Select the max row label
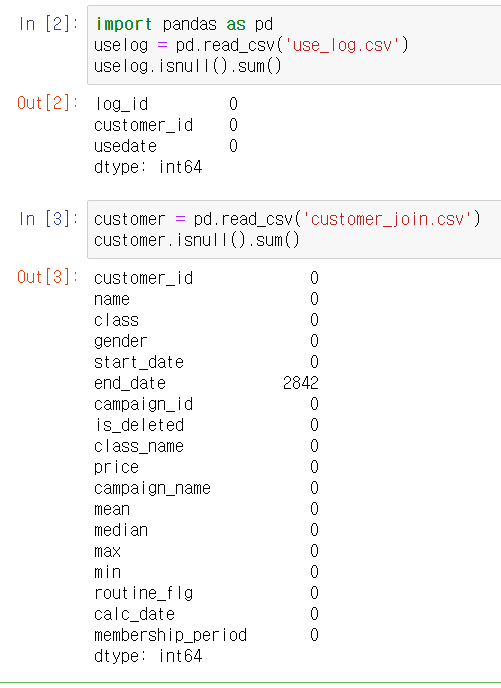The width and height of the screenshot is (501, 688). 107,551
